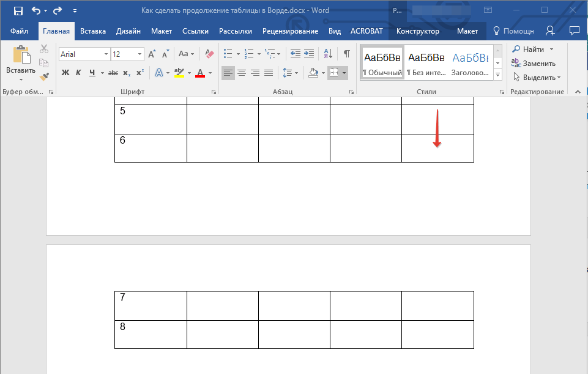588x374 pixels.
Task: Switch to the Вставка ribbon tab
Action: (93, 31)
